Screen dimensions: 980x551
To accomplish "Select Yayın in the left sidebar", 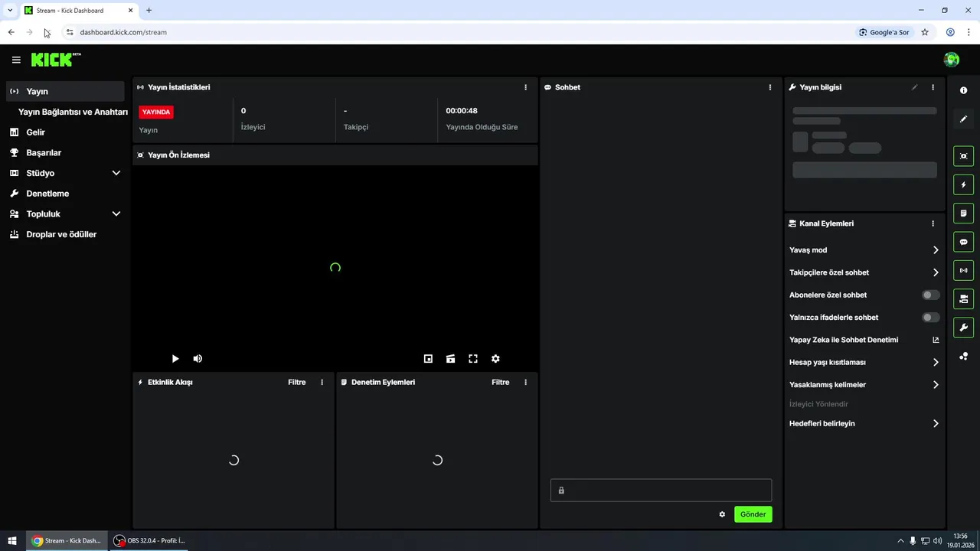I will 65,91.
